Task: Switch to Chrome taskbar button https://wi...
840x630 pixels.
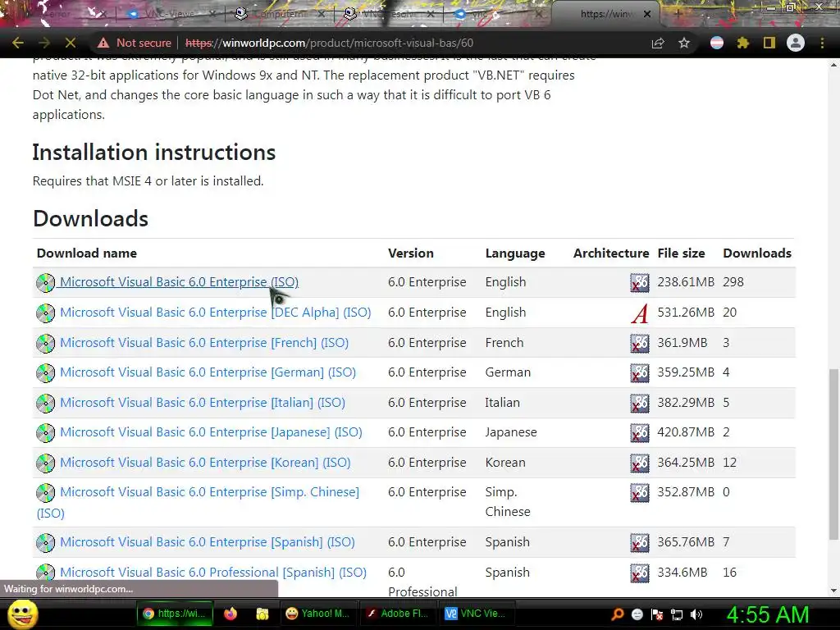Action: click(x=176, y=614)
